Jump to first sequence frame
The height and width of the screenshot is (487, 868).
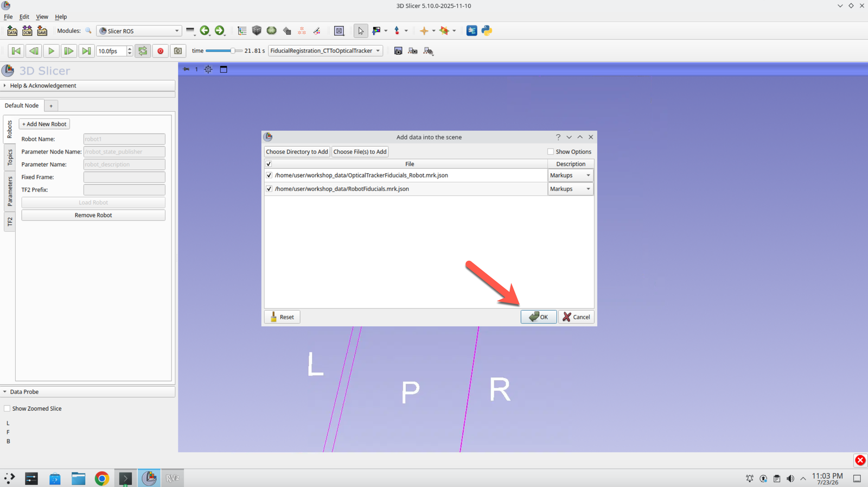pyautogui.click(x=16, y=51)
